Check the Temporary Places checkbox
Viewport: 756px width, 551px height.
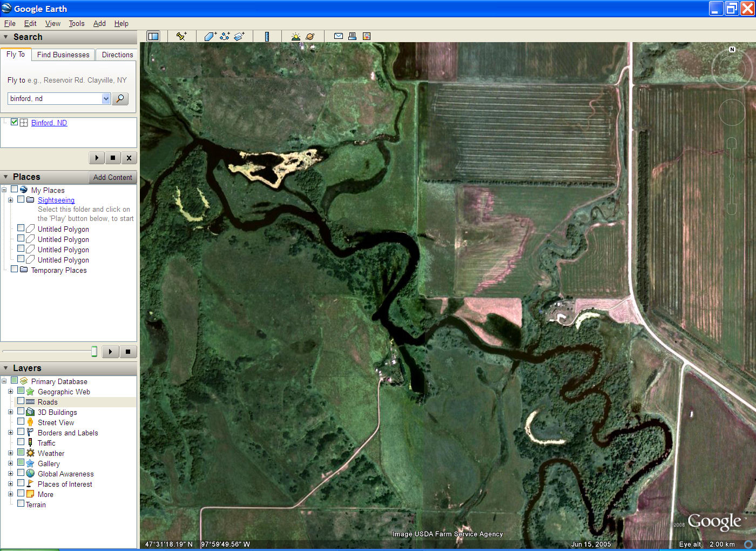pyautogui.click(x=14, y=269)
